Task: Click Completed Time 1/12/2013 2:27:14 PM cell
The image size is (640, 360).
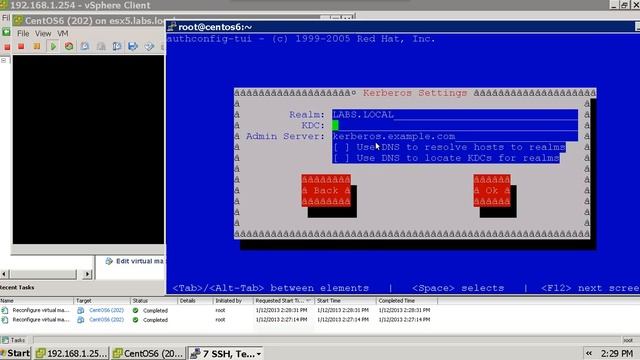Action: coord(404,320)
